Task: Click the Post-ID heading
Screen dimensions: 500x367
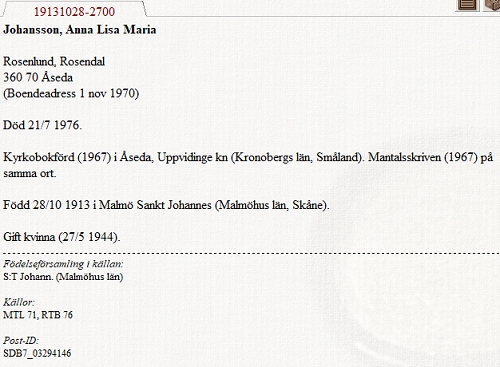Action: [x=21, y=340]
